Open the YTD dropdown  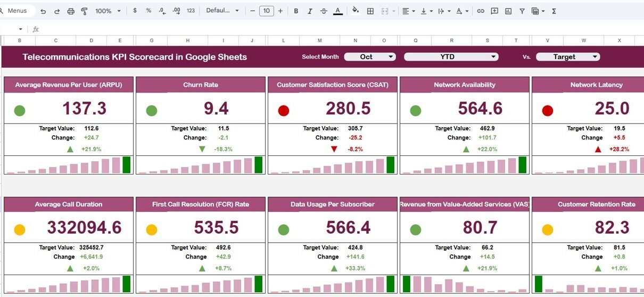[x=451, y=57]
